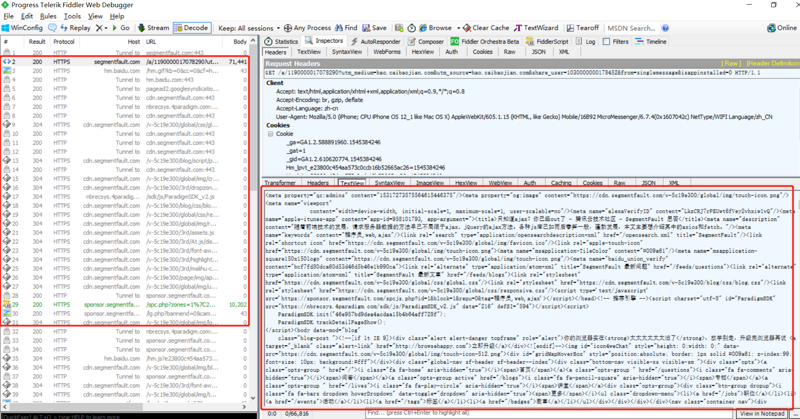The height and width of the screenshot is (419, 800).
Task: Select request WebForms inspector tab
Action: [x=387, y=52]
